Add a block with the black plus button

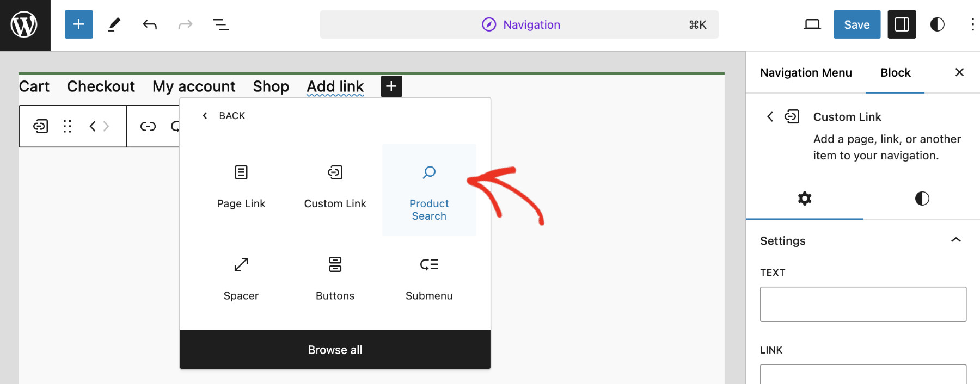pos(391,86)
